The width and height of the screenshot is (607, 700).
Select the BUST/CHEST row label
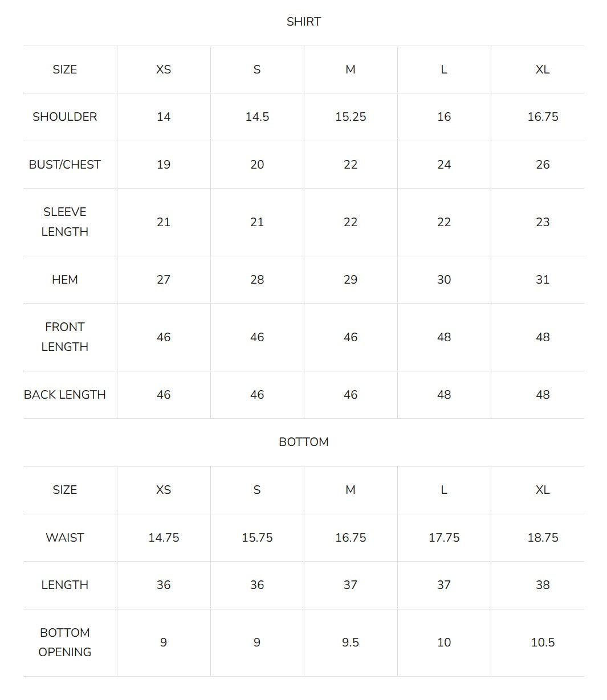[x=65, y=165]
